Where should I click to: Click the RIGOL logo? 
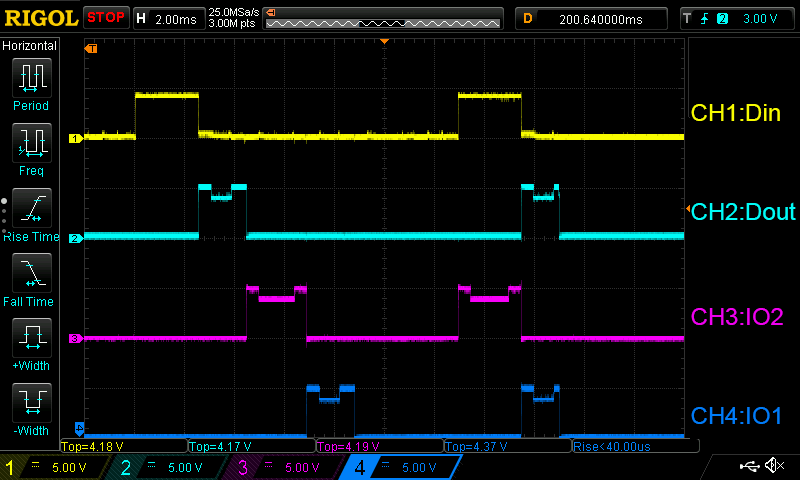point(41,18)
